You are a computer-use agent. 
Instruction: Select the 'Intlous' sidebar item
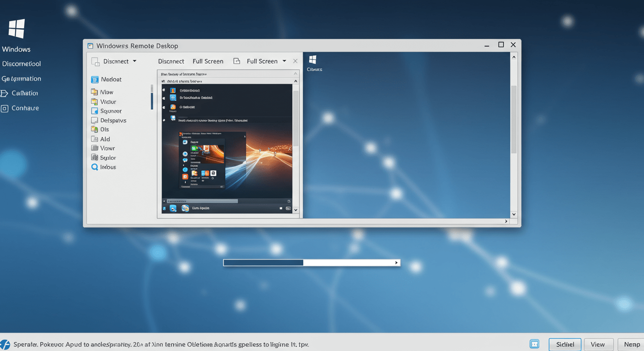(104, 167)
